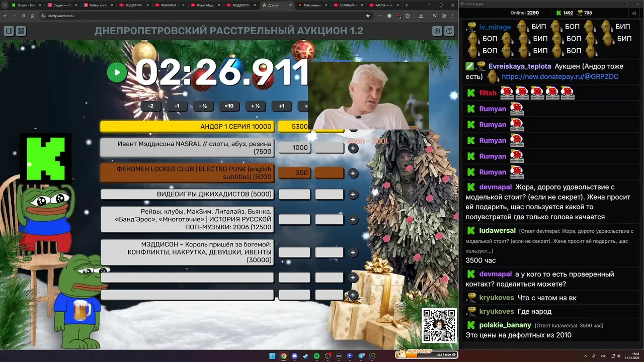Open Telegram from the taskbar

pyautogui.click(x=361, y=356)
